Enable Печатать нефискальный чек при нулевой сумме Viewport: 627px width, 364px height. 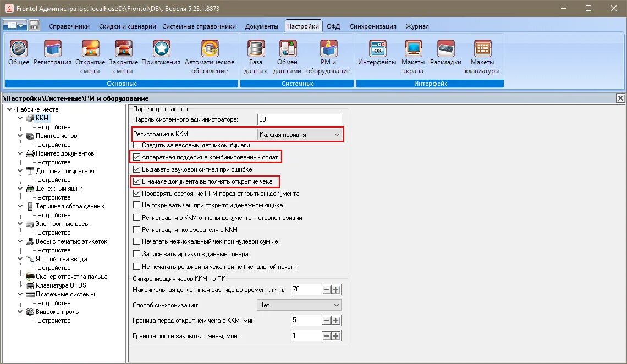click(136, 241)
